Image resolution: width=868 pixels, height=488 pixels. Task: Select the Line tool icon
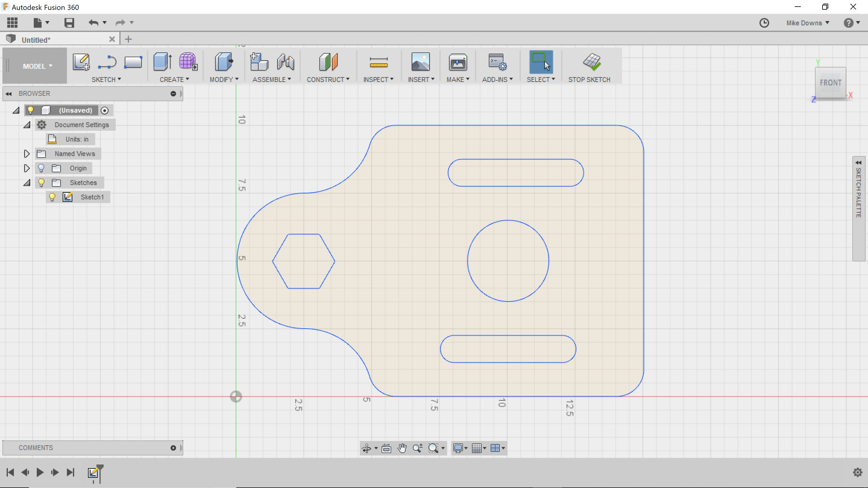(x=107, y=62)
